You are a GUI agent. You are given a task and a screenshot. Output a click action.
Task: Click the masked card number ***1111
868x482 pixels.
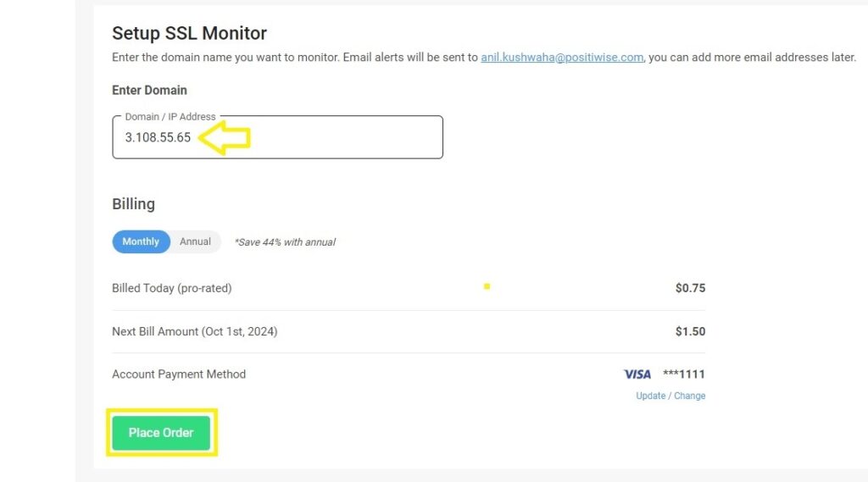coord(684,374)
